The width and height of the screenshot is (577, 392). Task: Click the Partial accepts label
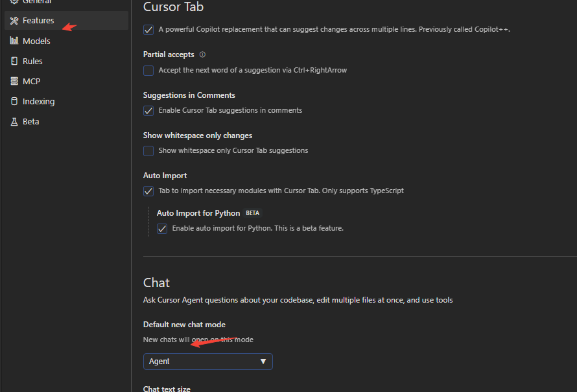[169, 54]
